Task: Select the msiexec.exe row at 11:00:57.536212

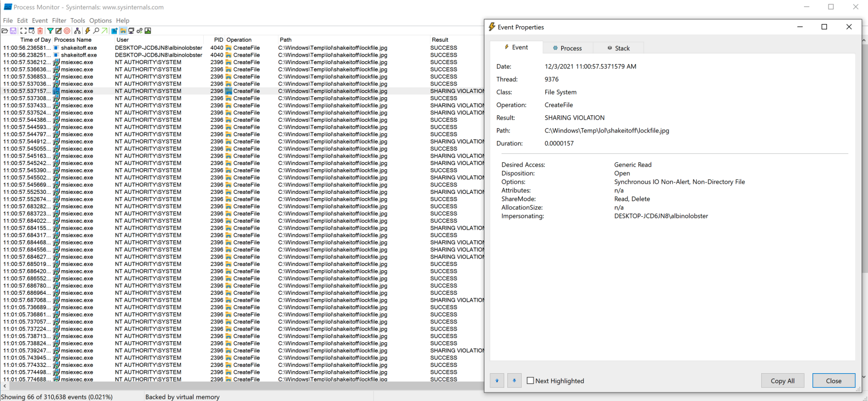Action: tap(243, 62)
